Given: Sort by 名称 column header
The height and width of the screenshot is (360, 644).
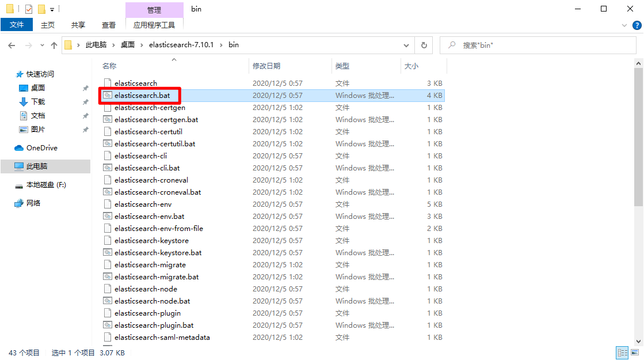Looking at the screenshot, I should point(109,66).
